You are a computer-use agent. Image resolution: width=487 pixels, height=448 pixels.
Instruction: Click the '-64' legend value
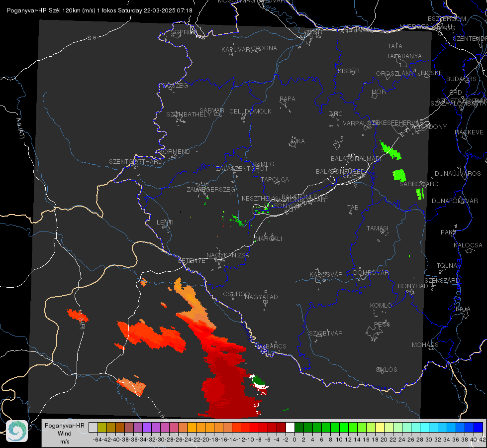tap(97, 440)
